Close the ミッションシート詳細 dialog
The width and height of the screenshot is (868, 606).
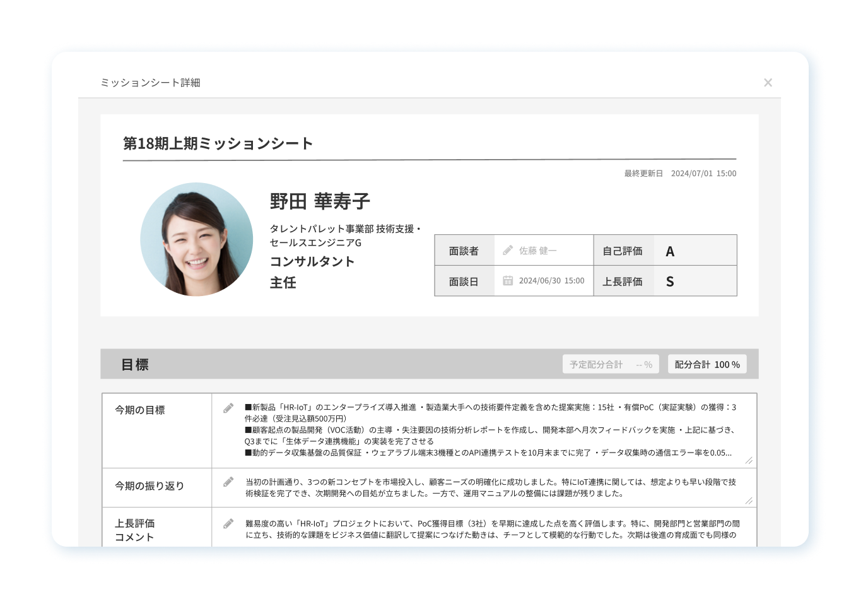point(768,83)
